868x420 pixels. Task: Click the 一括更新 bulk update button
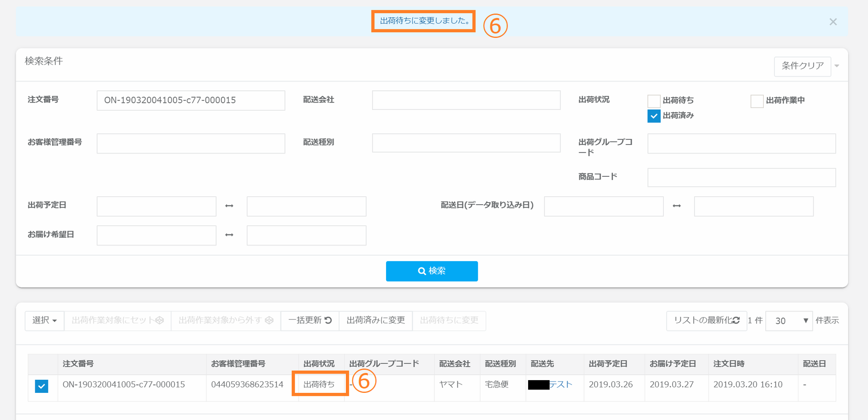coord(310,321)
